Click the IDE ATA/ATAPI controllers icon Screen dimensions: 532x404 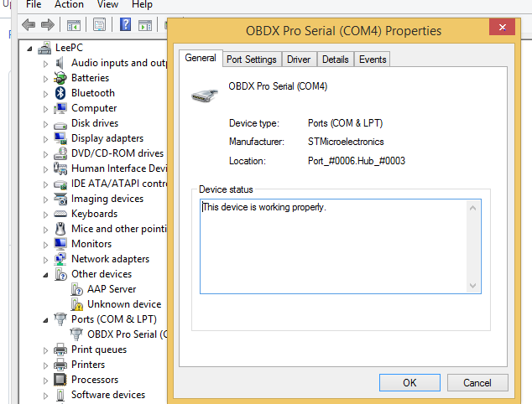pos(60,184)
